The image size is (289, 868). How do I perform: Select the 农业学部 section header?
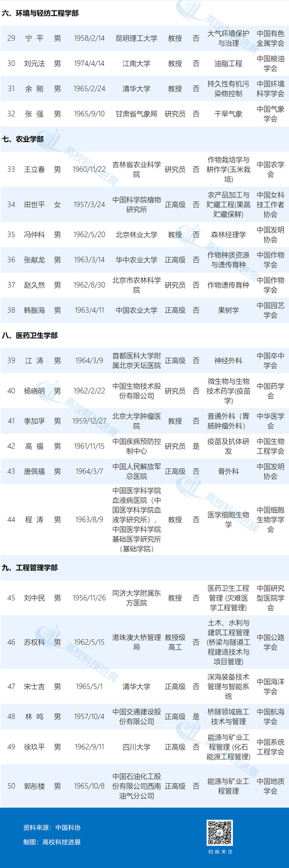[x=23, y=139]
